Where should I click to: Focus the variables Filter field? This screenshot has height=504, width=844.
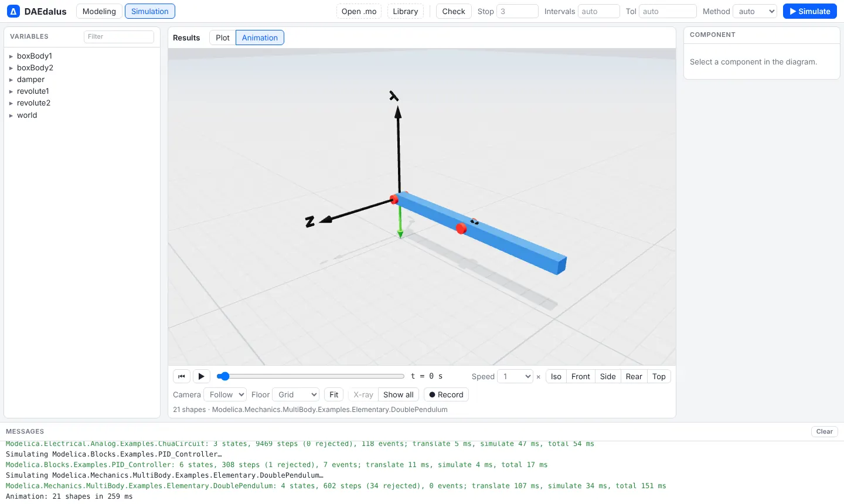pos(119,36)
